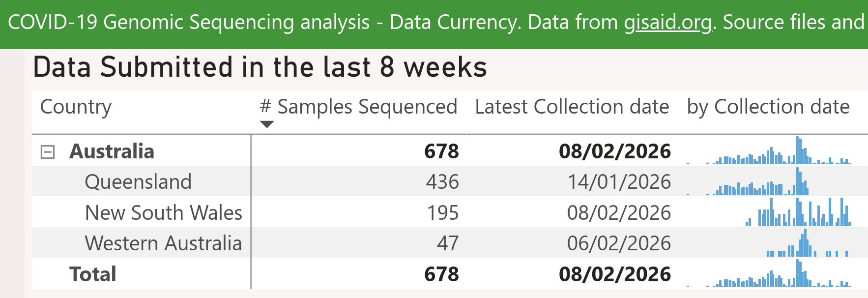Image resolution: width=868 pixels, height=298 pixels.
Task: Select the Western Australia row
Action: [163, 243]
